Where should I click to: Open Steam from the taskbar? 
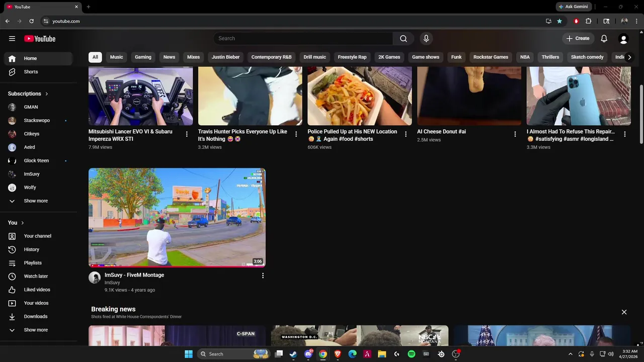[x=293, y=354]
